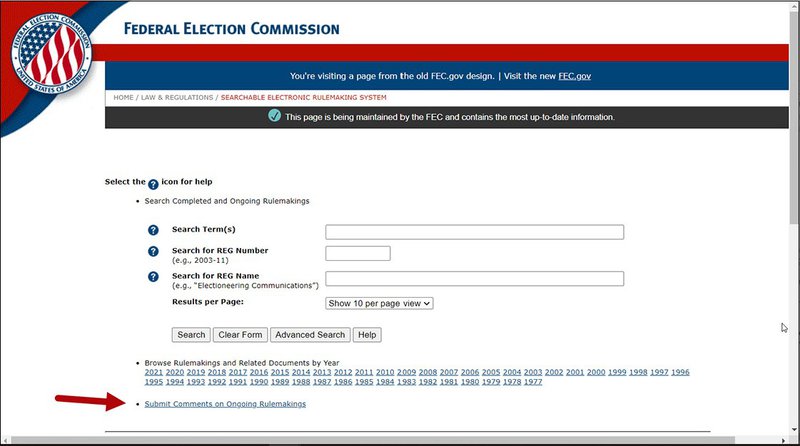Go to HOME in the breadcrumb

click(x=123, y=97)
